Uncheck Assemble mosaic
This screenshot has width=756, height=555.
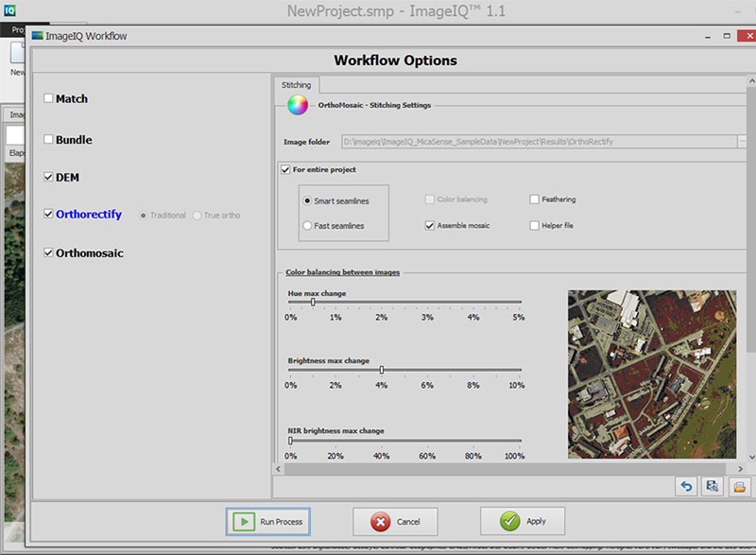pyautogui.click(x=430, y=225)
